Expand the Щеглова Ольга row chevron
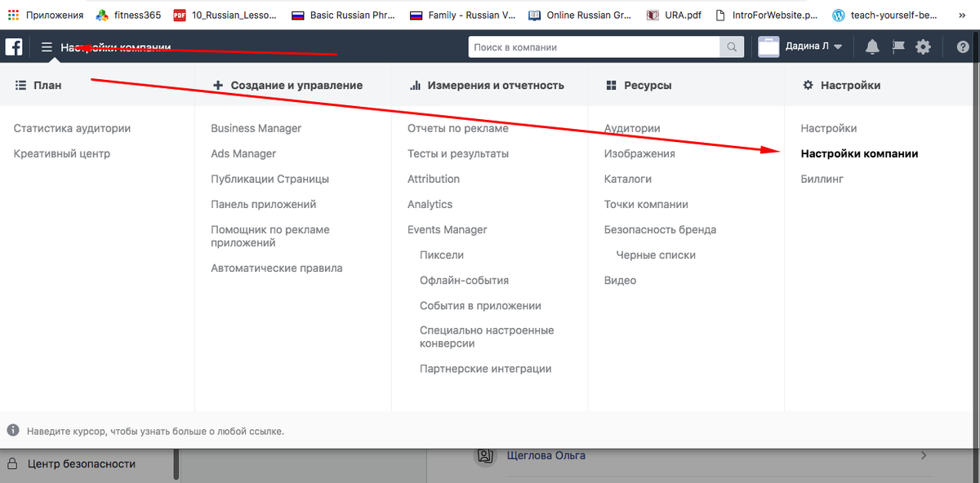This screenshot has width=980, height=483. pos(924,455)
